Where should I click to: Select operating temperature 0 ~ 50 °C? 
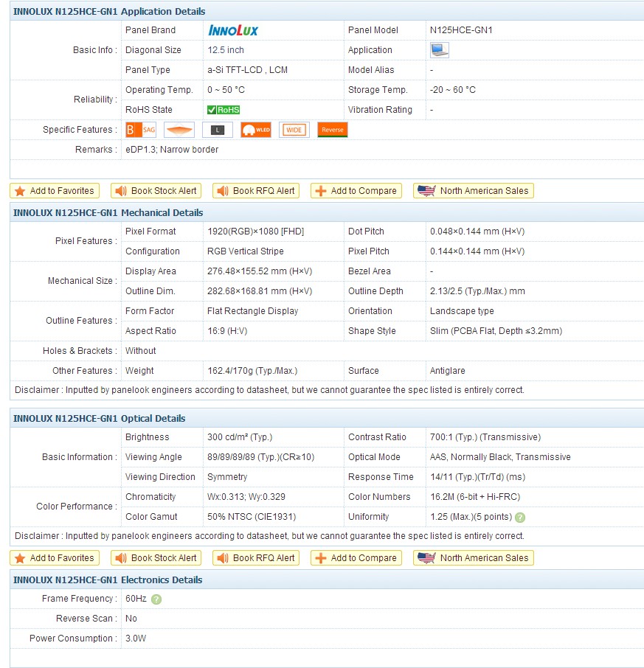click(226, 90)
